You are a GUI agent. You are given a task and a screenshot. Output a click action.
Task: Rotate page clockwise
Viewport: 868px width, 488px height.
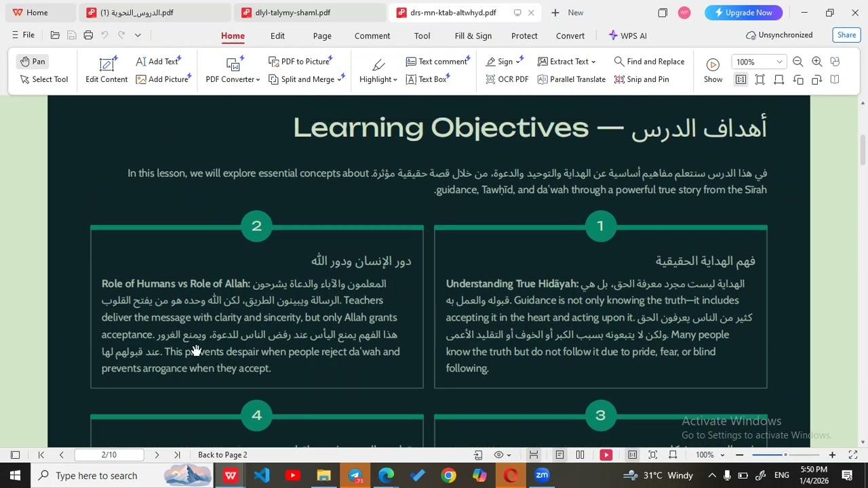[x=816, y=79]
